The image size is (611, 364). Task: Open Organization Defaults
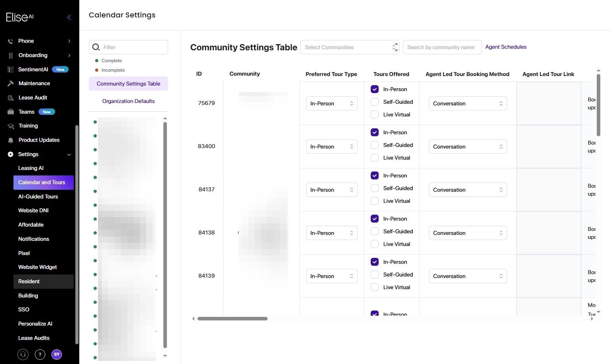pyautogui.click(x=128, y=101)
